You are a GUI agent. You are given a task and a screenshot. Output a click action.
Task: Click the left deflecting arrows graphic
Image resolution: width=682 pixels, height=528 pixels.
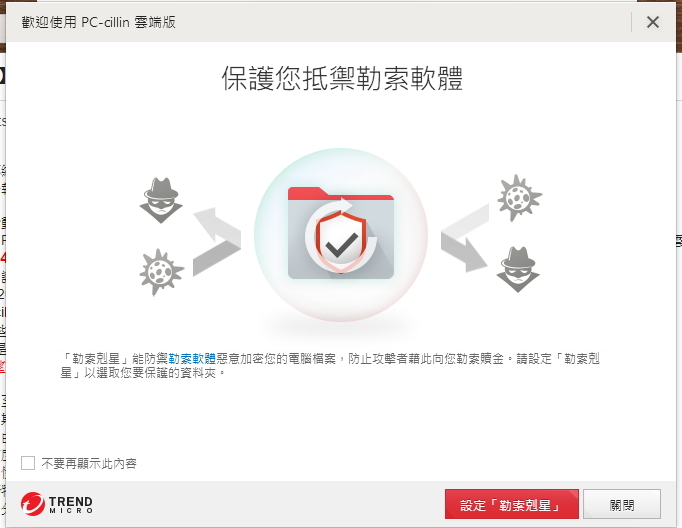(217, 241)
